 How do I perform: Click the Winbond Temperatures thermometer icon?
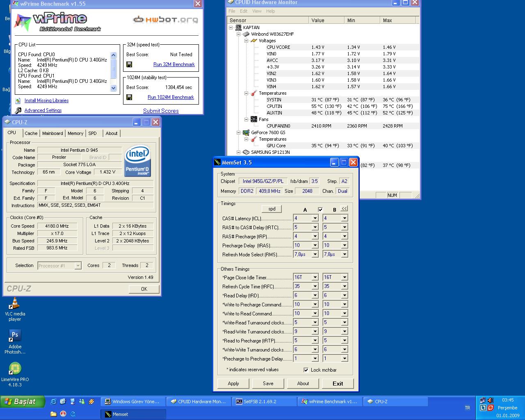[x=254, y=93]
